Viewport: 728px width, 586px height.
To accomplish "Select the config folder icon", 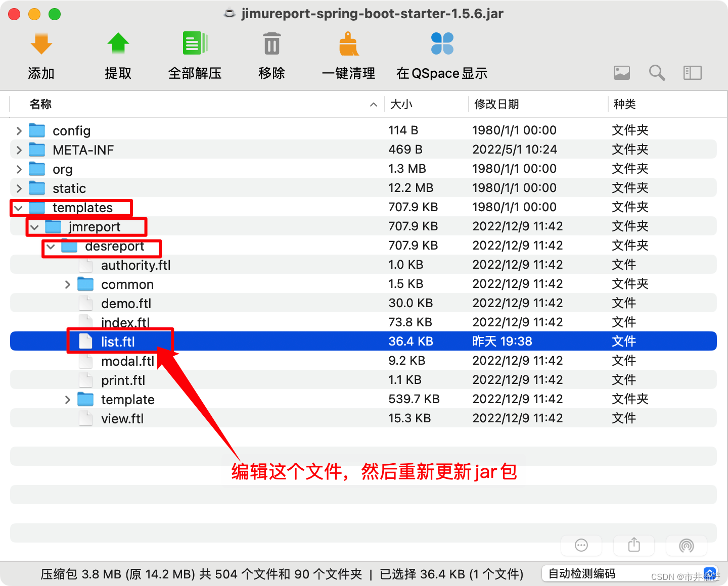I will 37,130.
